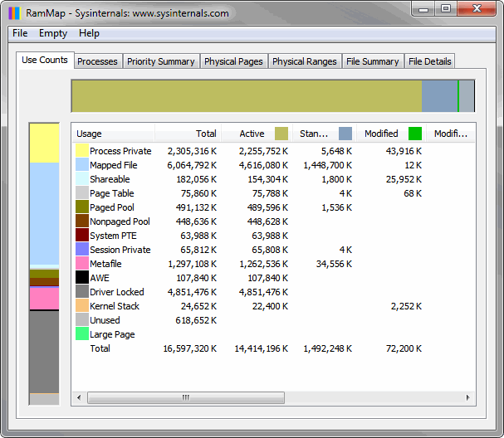Open the File Details tab
504x438 pixels.
(x=430, y=61)
